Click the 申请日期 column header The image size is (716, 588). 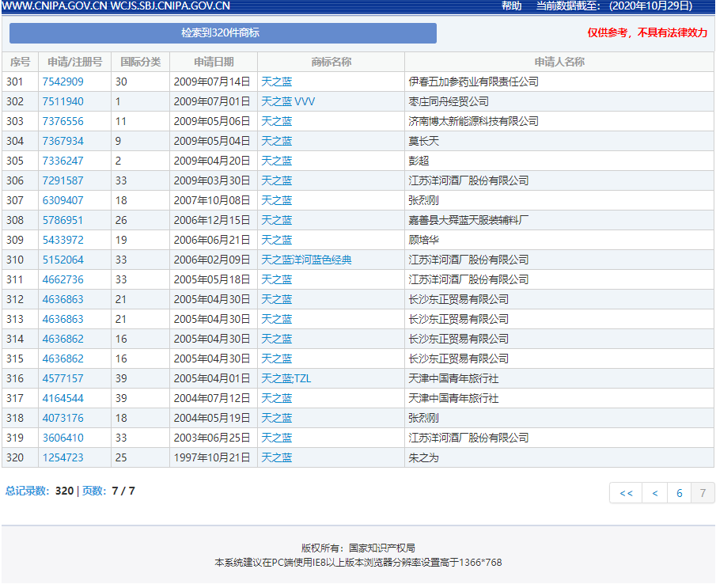(x=214, y=62)
